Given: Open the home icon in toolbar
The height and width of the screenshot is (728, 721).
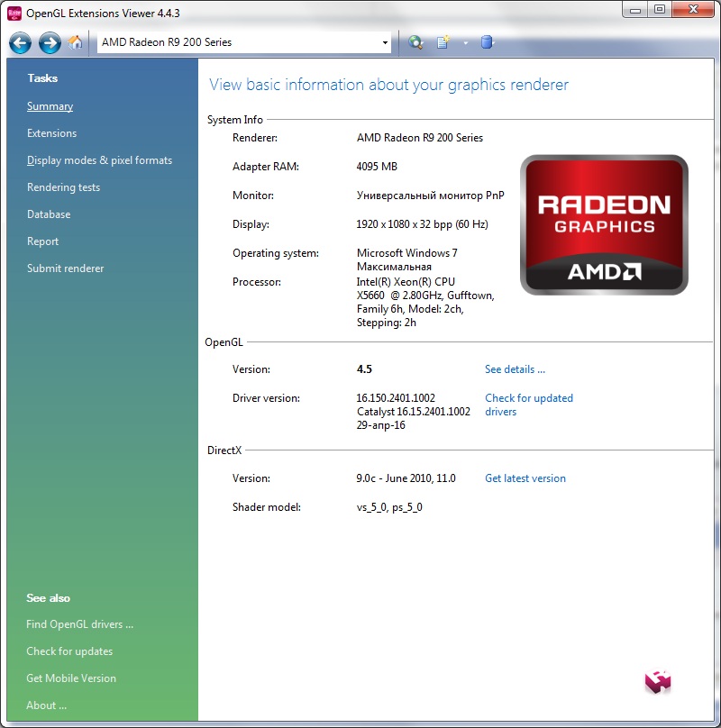Looking at the screenshot, I should (x=75, y=42).
